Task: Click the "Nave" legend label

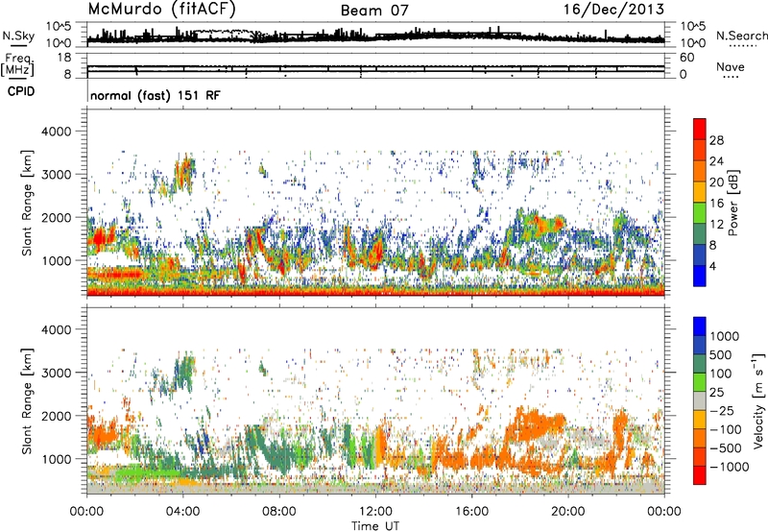Action: [731, 67]
